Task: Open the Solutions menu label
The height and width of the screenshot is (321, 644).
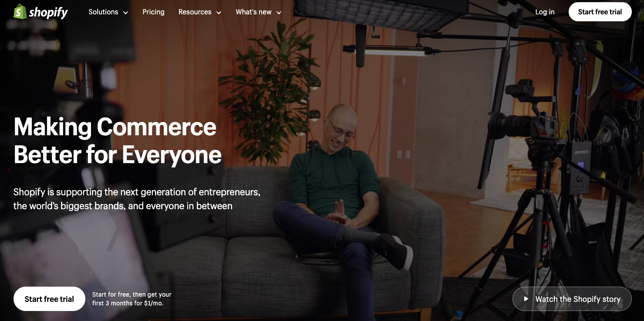Action: [x=103, y=12]
